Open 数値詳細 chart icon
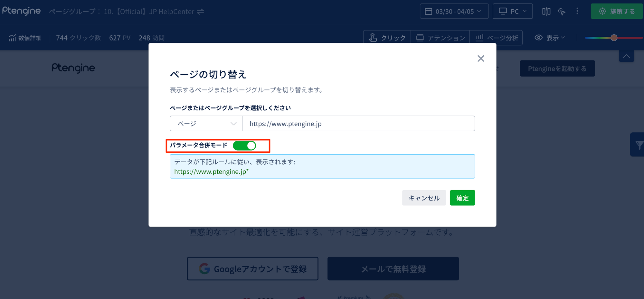This screenshot has height=299, width=644. coord(13,38)
